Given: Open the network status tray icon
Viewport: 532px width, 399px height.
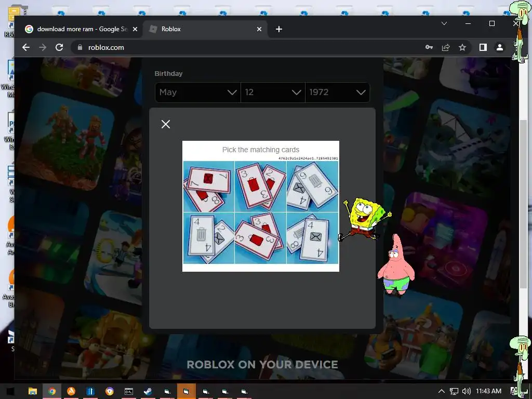Looking at the screenshot, I should (x=454, y=391).
